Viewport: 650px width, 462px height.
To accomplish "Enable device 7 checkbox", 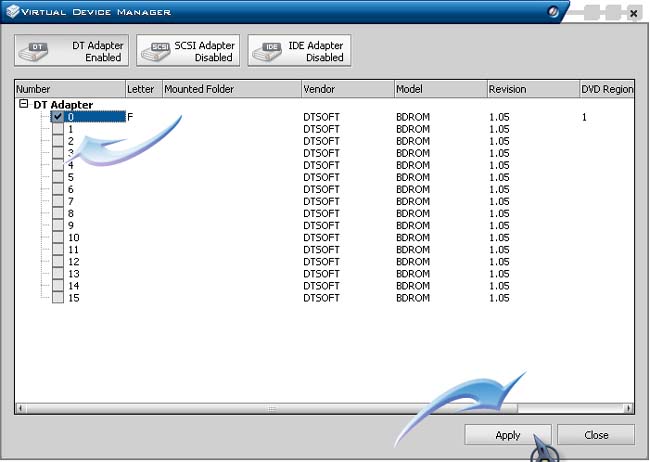I will coord(58,201).
